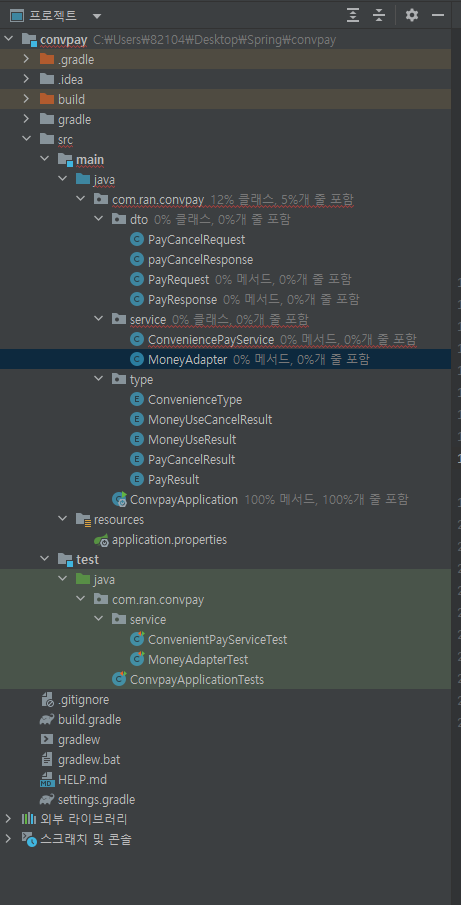Expand 외부 라이브러리 node

[x=8, y=819]
